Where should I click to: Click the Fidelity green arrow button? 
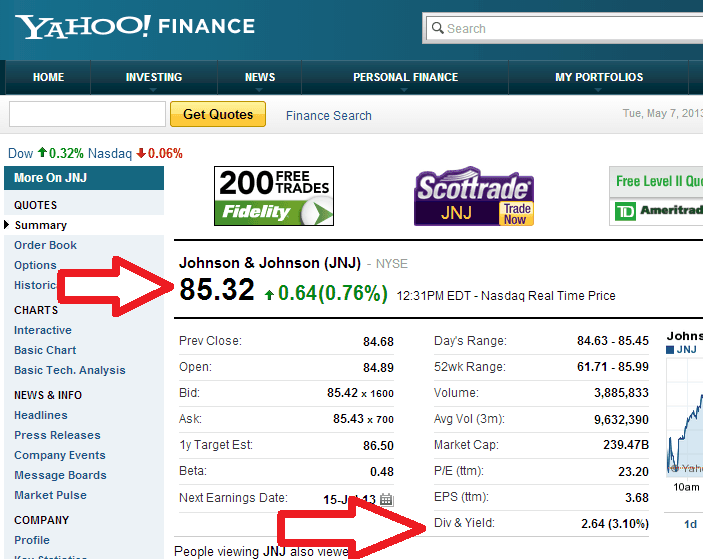tap(318, 212)
